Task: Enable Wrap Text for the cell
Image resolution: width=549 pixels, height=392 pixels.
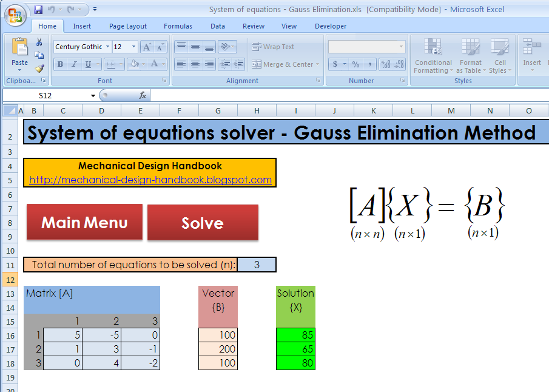Action: tap(273, 47)
